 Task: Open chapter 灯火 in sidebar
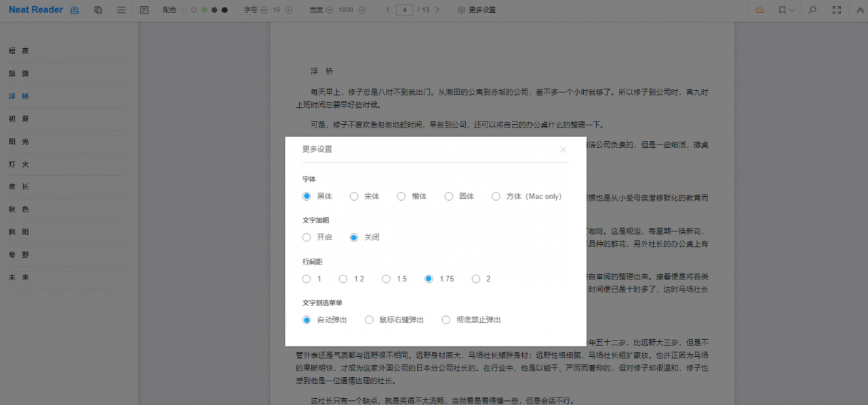coord(19,164)
